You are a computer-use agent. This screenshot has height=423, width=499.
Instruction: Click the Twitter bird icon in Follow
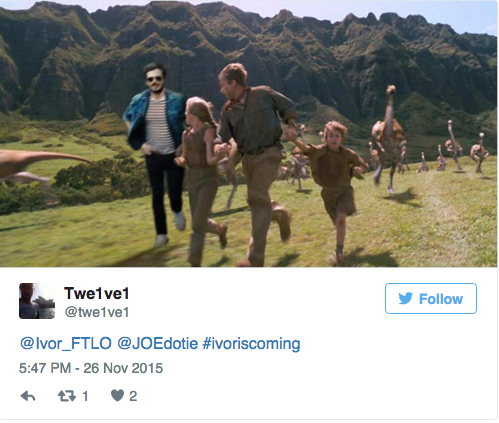pos(406,298)
